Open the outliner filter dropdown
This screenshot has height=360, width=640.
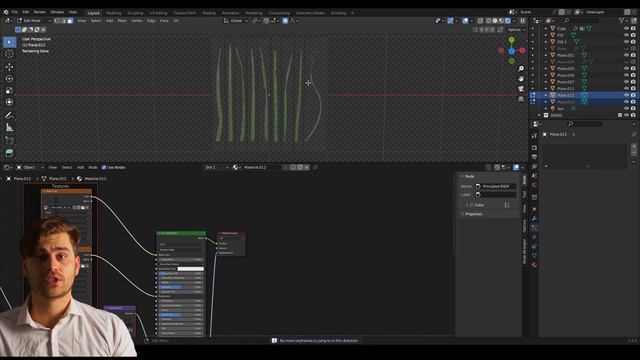[x=623, y=20]
